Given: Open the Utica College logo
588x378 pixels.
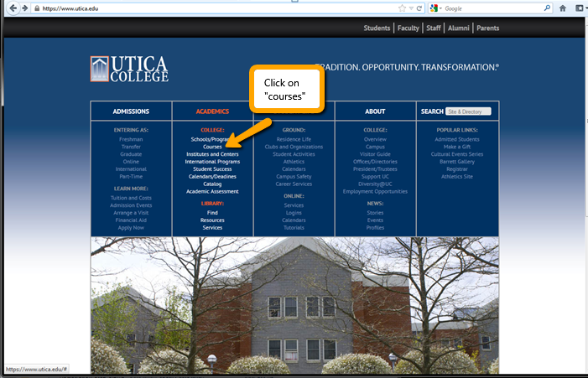Looking at the screenshot, I should click(129, 69).
